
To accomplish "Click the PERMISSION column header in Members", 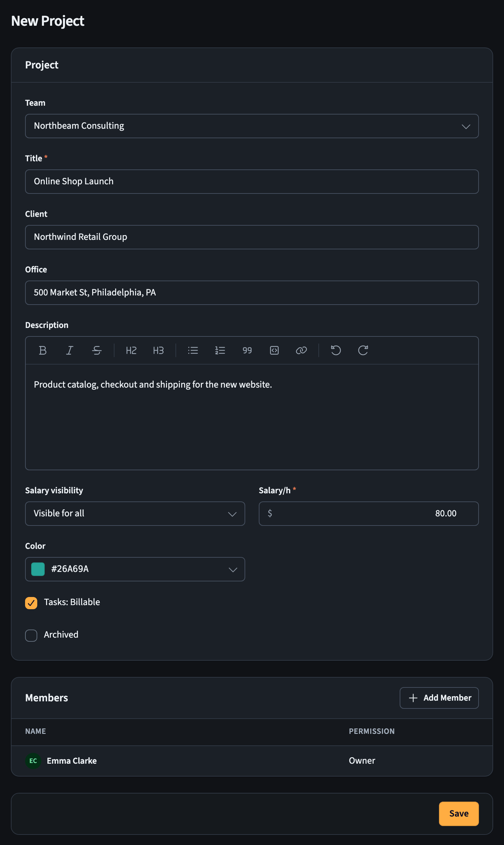I will 372,731.
